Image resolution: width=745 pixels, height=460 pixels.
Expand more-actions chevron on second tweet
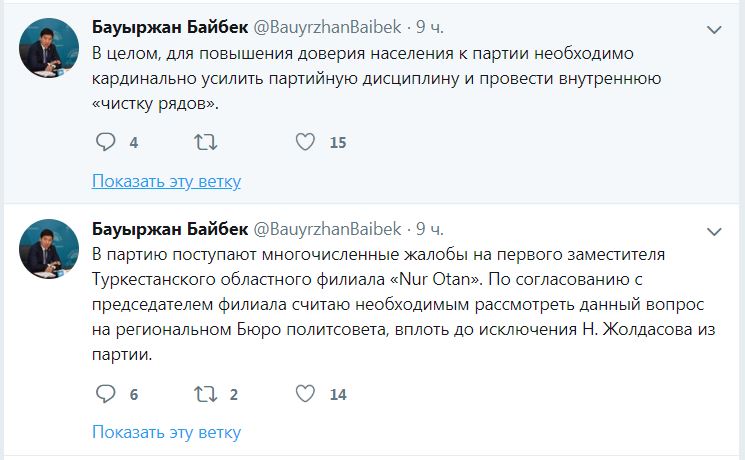(x=714, y=231)
